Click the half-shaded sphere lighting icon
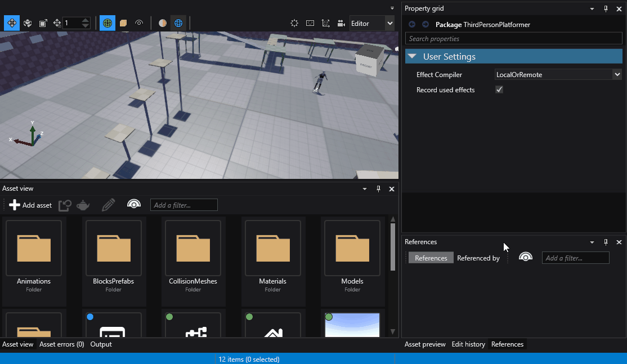Image resolution: width=627 pixels, height=364 pixels. coord(162,23)
